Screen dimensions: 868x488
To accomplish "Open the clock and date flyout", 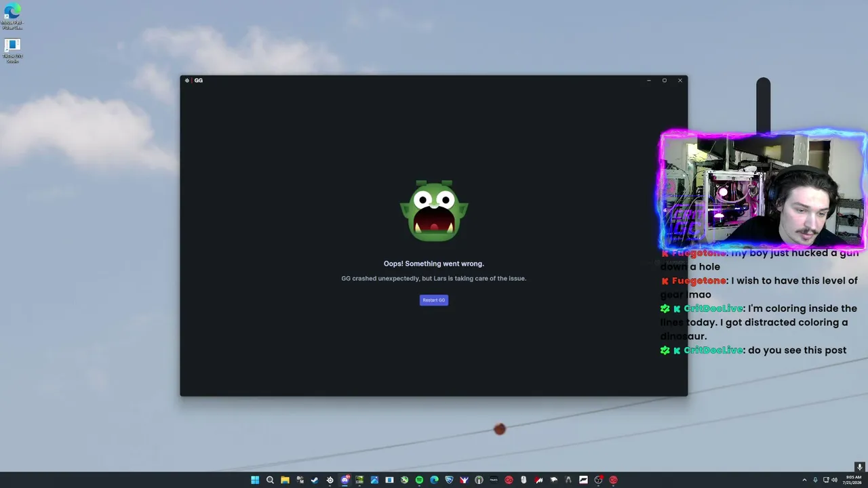I will (x=853, y=480).
